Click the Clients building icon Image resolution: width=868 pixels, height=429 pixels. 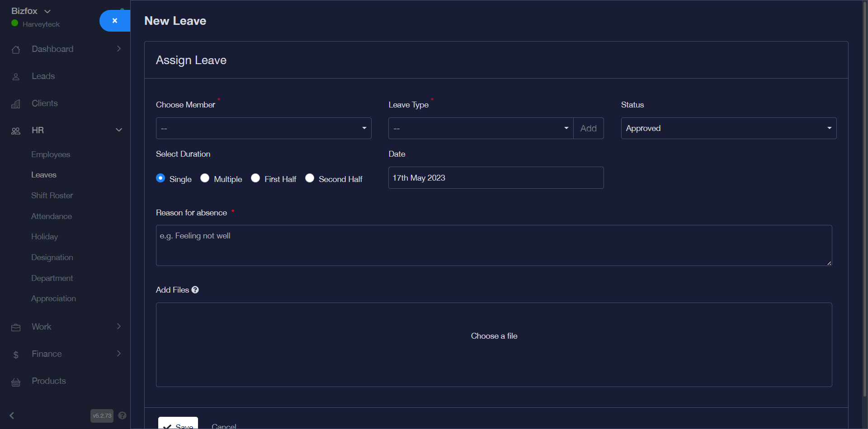16,104
